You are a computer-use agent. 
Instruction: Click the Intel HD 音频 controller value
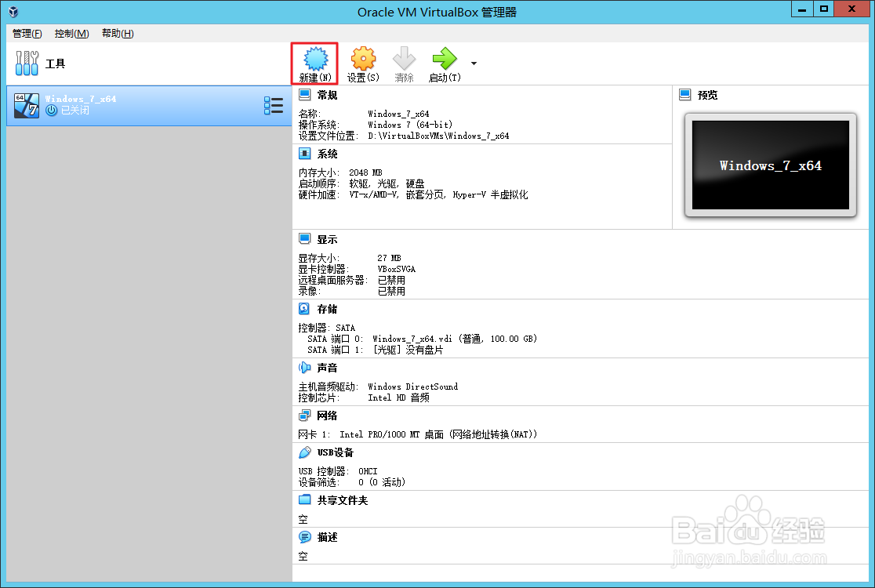[x=398, y=397]
